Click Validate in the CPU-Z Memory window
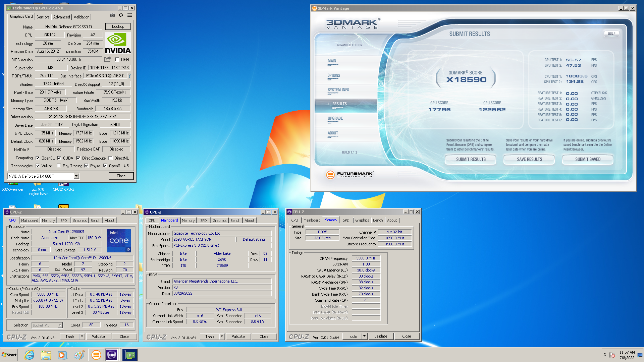This screenshot has width=644, height=362. 381,336
